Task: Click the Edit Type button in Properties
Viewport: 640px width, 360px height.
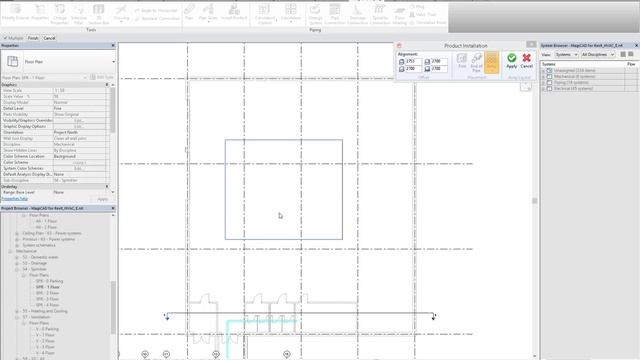Action: (102, 77)
